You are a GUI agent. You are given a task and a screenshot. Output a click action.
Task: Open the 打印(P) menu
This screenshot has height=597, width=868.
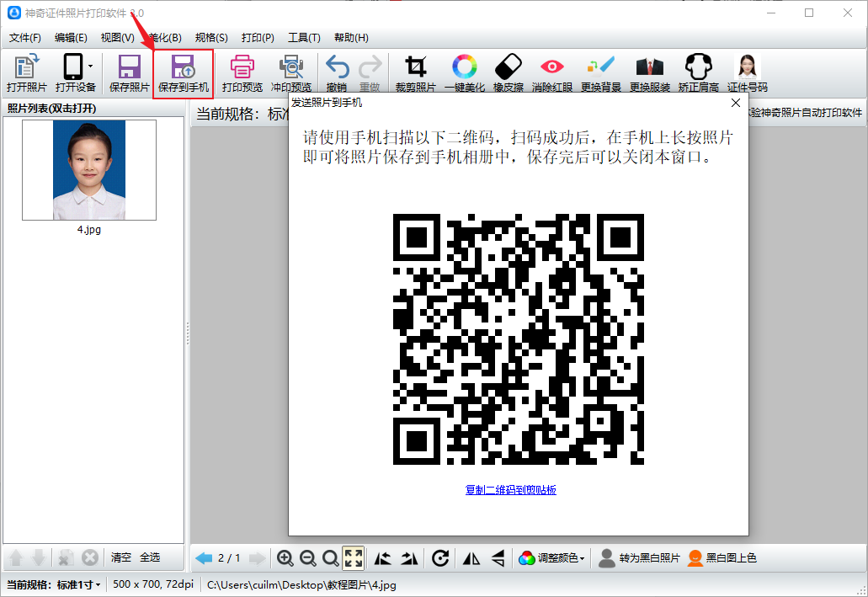[258, 38]
